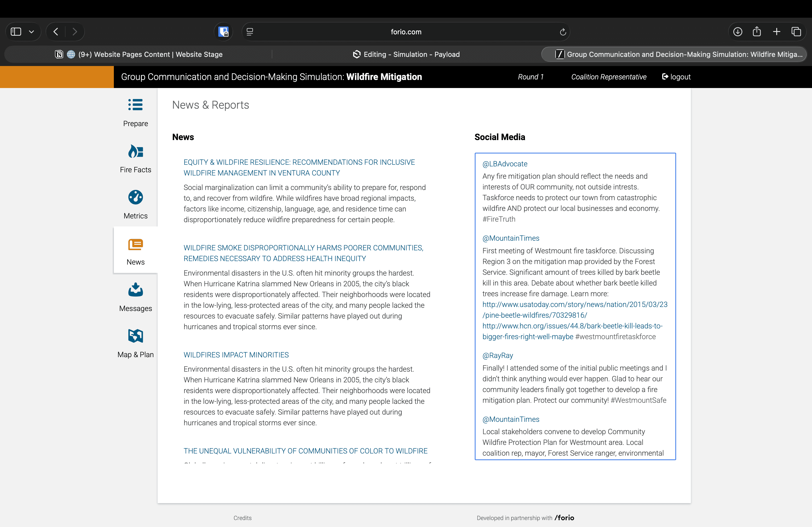The width and height of the screenshot is (812, 527).
Task: Open the Prepare list icon
Action: click(135, 105)
